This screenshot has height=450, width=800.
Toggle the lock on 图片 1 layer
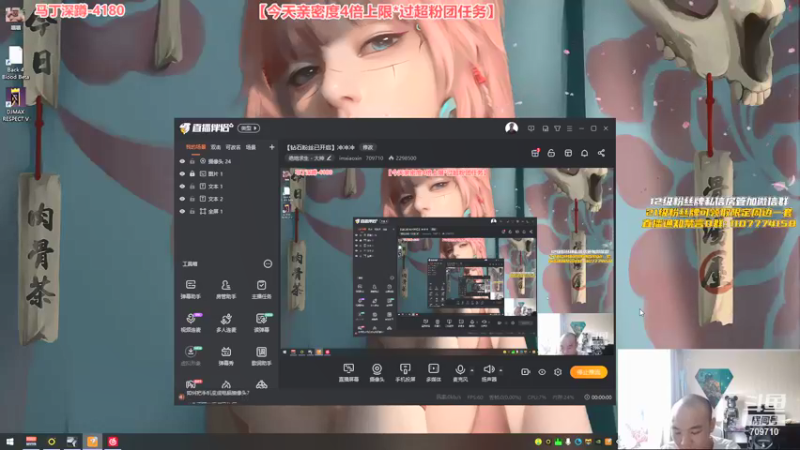[192, 173]
